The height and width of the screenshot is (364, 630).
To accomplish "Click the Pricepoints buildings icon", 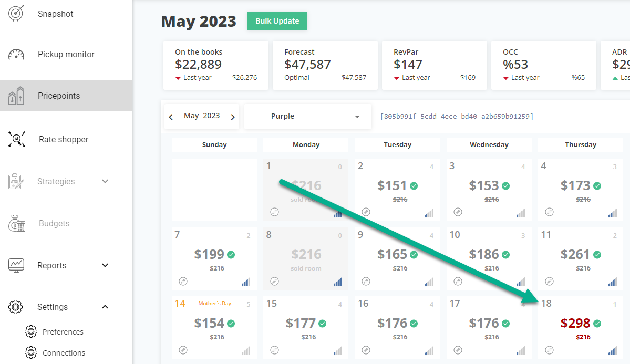I will point(16,96).
